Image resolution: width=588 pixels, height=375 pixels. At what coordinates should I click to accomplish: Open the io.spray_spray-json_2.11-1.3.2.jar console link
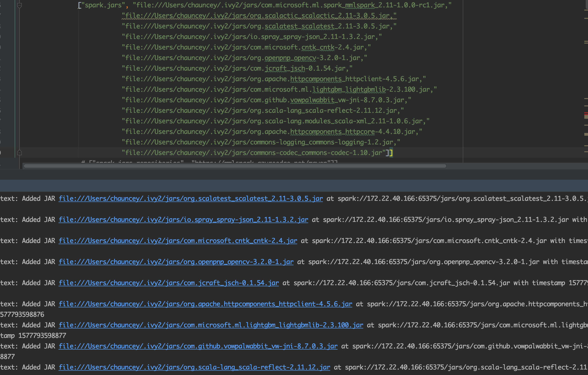pyautogui.click(x=183, y=220)
